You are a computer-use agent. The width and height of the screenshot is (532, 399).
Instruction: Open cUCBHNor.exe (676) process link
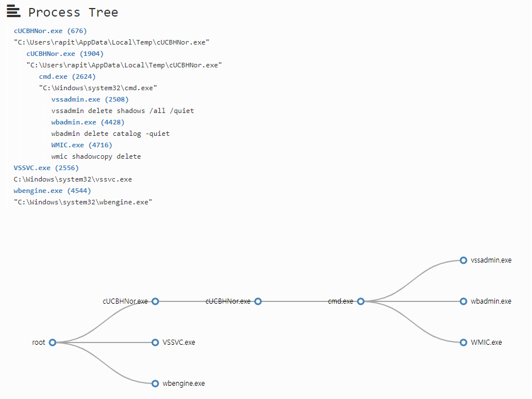tap(50, 31)
